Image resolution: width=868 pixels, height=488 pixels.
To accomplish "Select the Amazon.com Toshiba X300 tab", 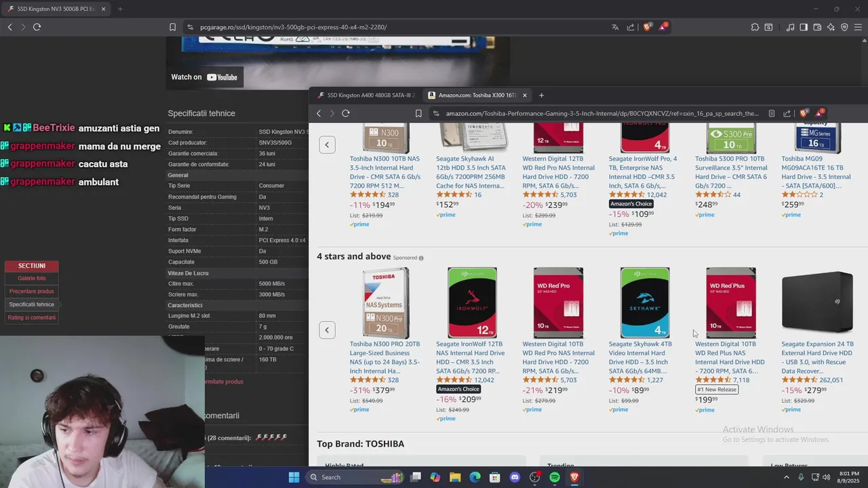I will (478, 95).
